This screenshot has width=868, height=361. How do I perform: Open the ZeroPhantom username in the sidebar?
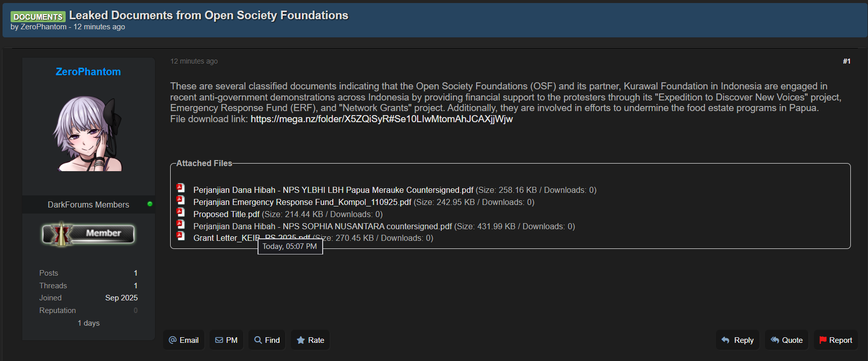pos(88,72)
